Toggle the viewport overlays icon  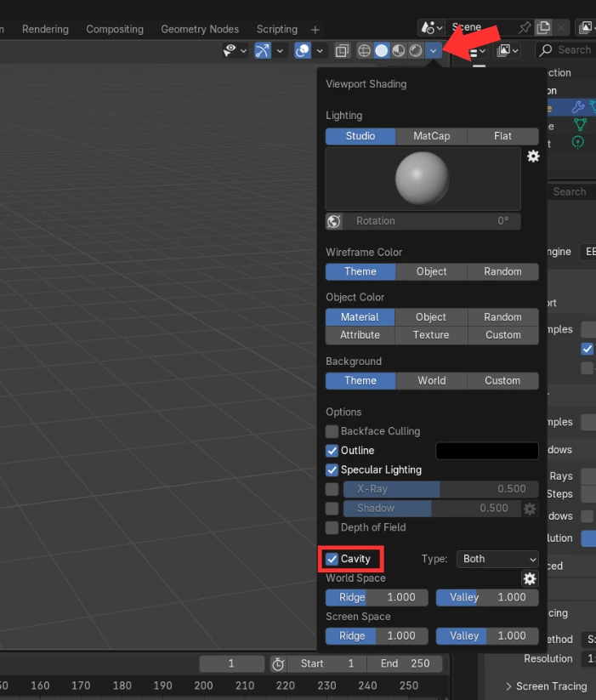tap(303, 50)
